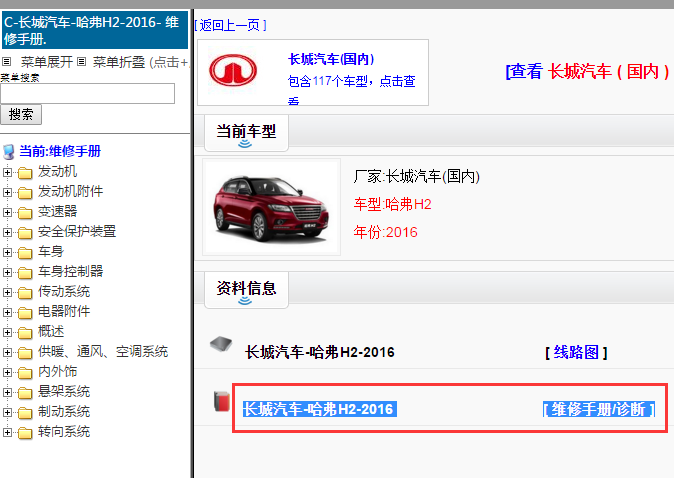Expand the 发动机 tree node
Screen dimensions: 674x478
[7, 172]
